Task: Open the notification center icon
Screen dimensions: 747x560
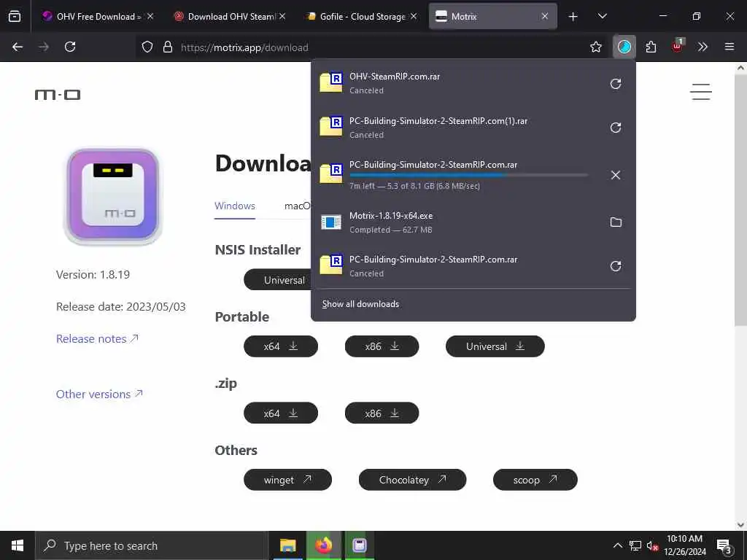Action: (x=724, y=545)
